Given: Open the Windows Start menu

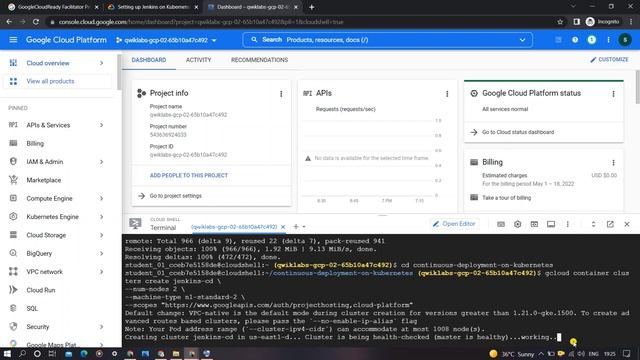Looking at the screenshot, I should pyautogui.click(x=7, y=353).
